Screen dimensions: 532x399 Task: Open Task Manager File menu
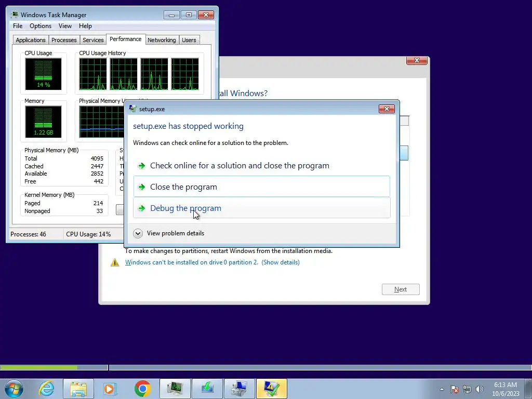(x=18, y=26)
